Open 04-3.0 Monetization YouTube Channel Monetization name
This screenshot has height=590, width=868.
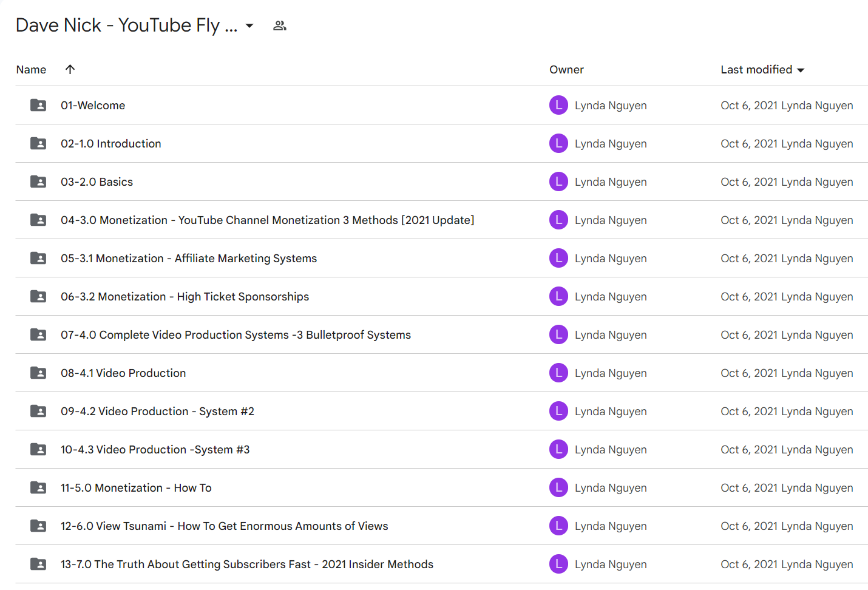pos(268,220)
